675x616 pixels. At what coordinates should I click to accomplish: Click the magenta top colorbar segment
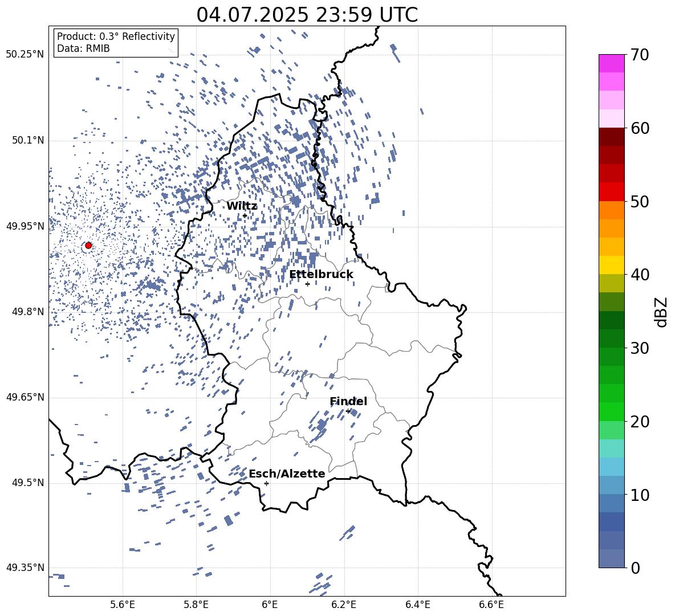tap(611, 63)
